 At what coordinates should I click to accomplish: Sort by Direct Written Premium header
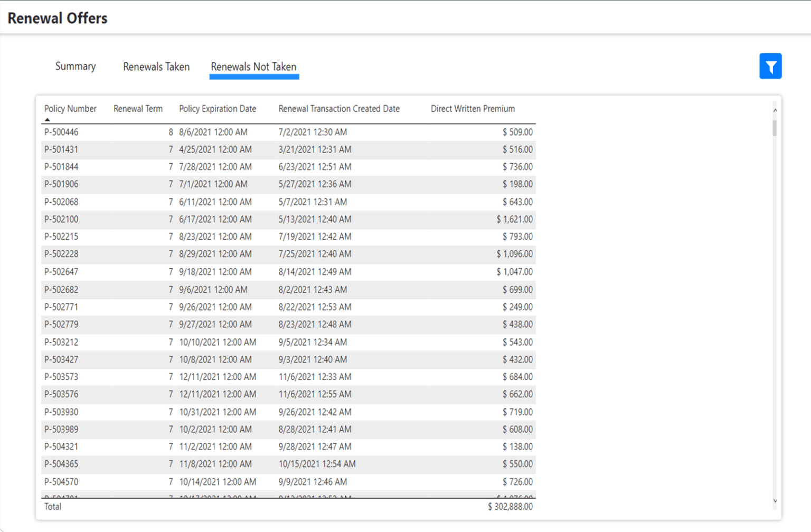pos(473,109)
